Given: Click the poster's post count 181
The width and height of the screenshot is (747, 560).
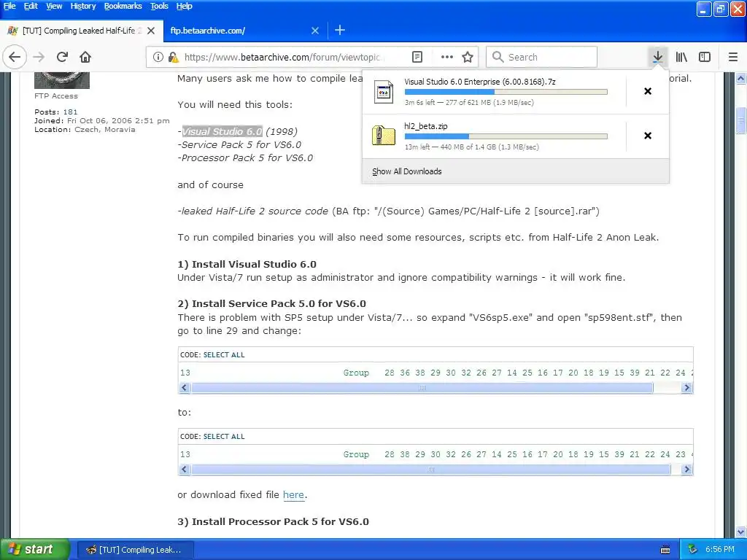Looking at the screenshot, I should coord(70,112).
